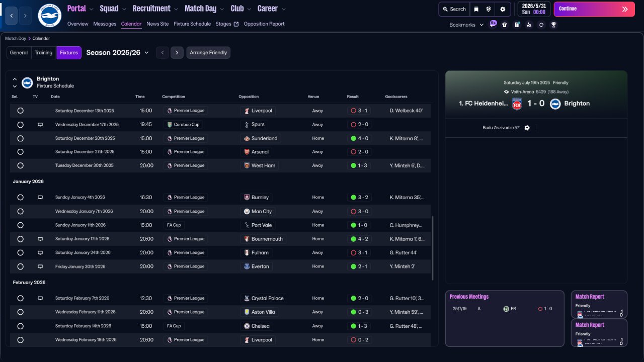Click the shirt icon in bookmarks bar
This screenshot has width=644, height=362.
pos(505,25)
